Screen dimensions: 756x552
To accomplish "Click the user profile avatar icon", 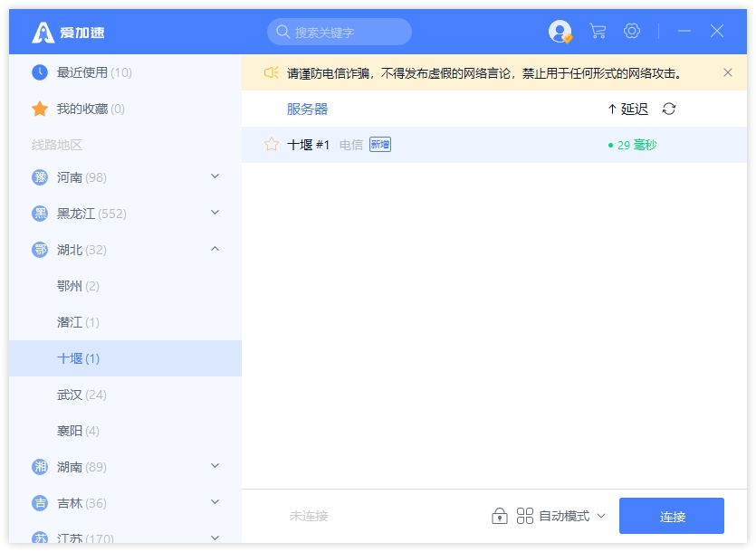I will 560,32.
